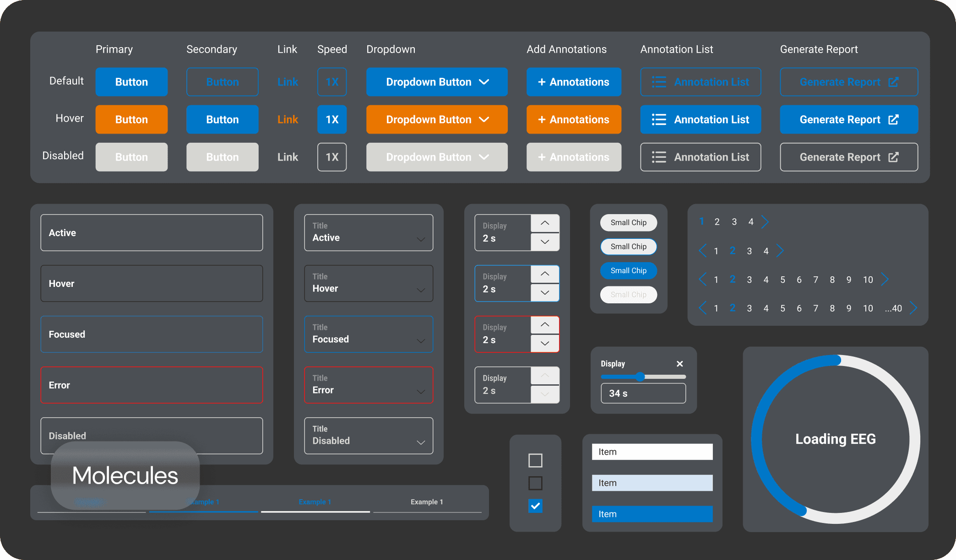Viewport: 956px width, 560px height.
Task: Click the up arrow on the first Display stepper
Action: [x=545, y=223]
